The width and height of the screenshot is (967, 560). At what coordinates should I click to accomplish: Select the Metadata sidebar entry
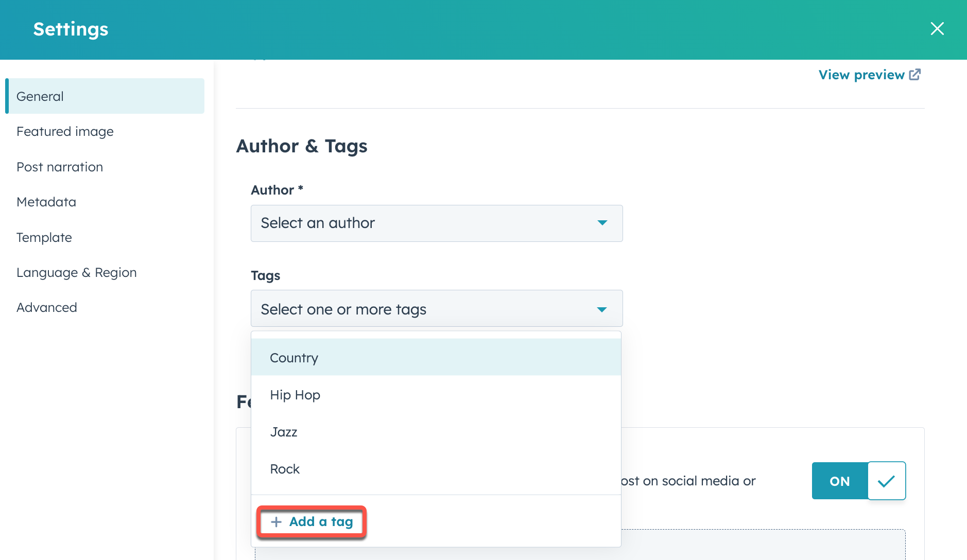pyautogui.click(x=46, y=202)
